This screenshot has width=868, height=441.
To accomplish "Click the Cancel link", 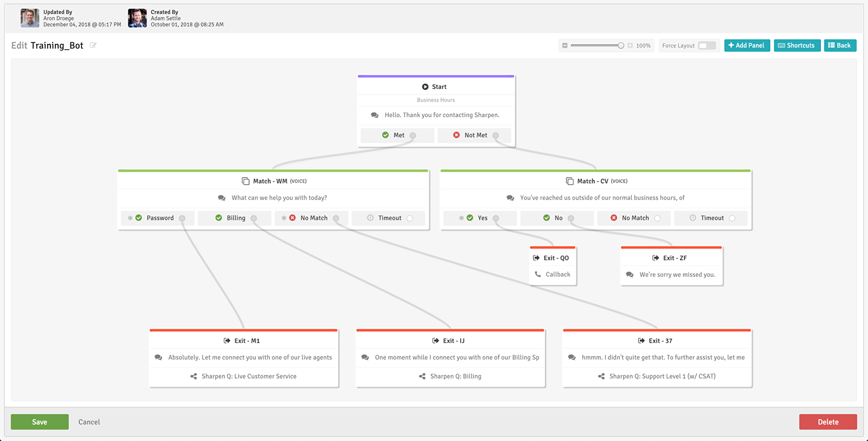I will pyautogui.click(x=89, y=422).
